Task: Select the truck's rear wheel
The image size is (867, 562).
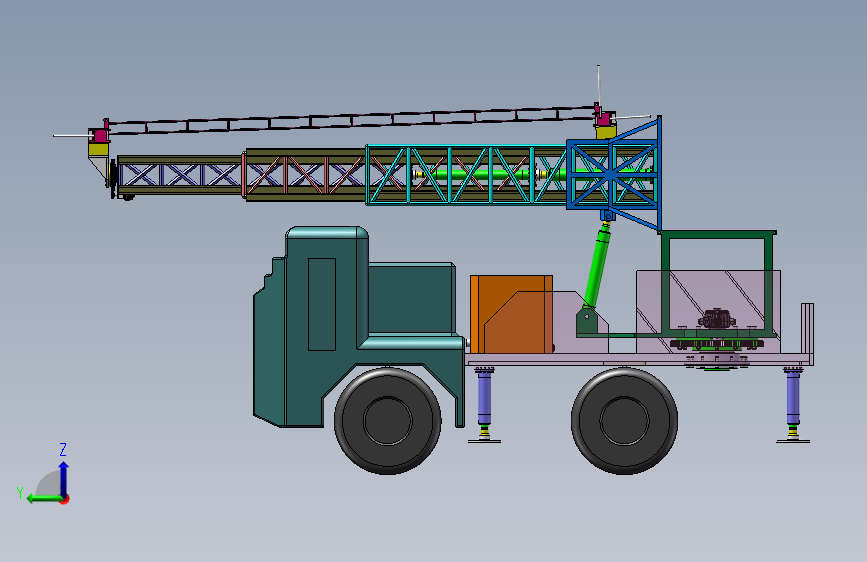Action: [x=624, y=421]
